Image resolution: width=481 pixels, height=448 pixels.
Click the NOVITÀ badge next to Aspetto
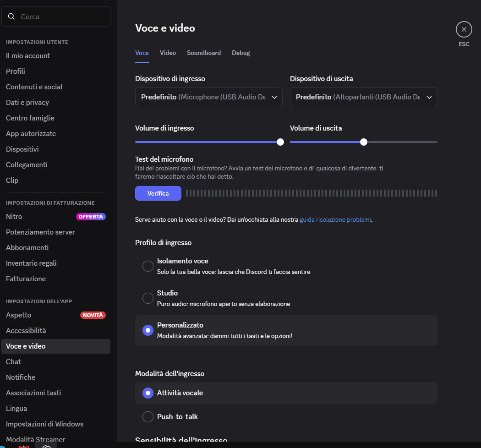(x=93, y=315)
